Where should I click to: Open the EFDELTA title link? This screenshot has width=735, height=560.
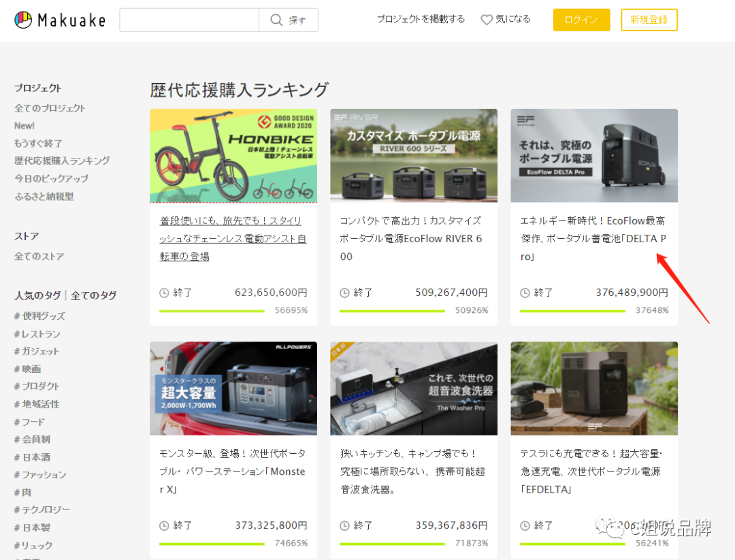(x=591, y=472)
